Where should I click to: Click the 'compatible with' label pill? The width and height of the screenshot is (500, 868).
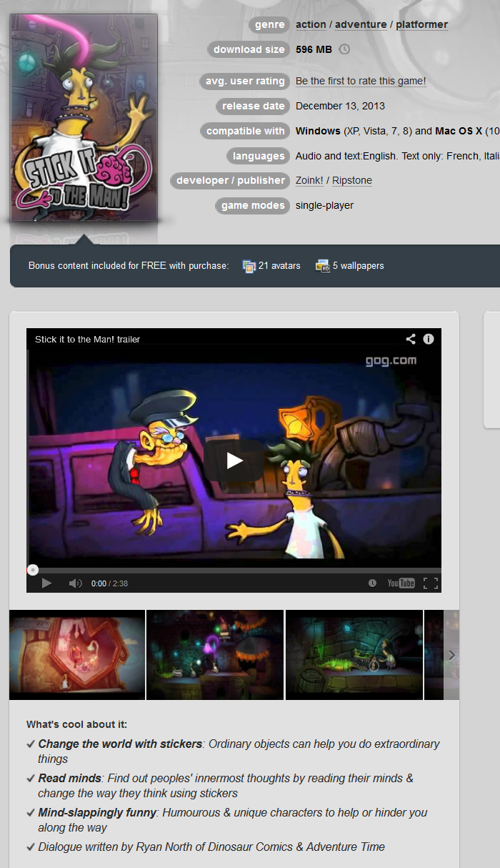click(x=245, y=131)
